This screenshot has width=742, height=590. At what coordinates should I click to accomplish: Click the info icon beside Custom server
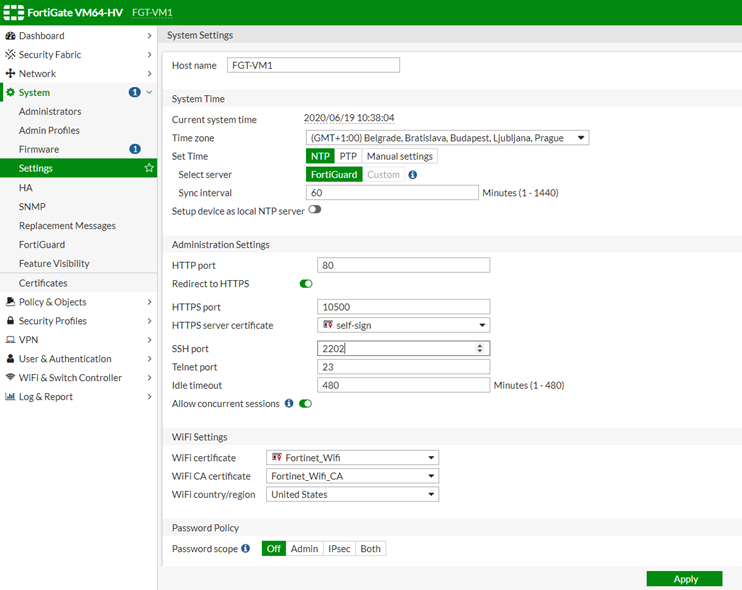coord(413,175)
